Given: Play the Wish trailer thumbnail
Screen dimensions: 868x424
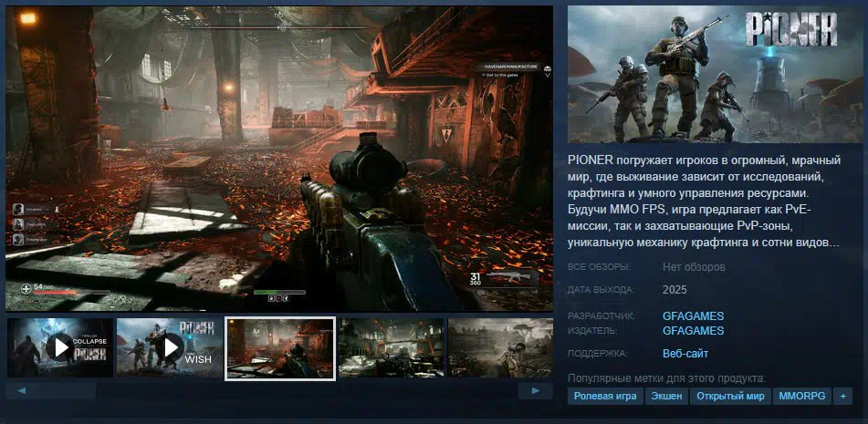Looking at the screenshot, I should pyautogui.click(x=170, y=347).
